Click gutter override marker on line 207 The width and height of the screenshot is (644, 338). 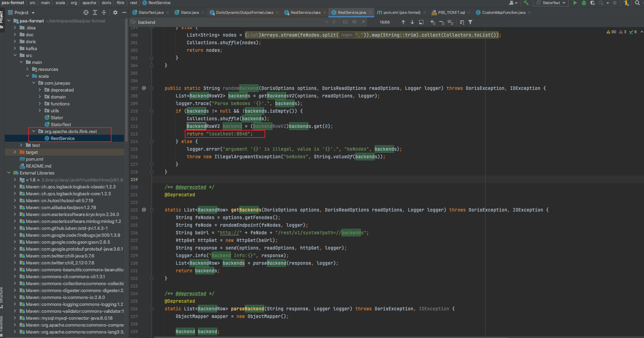click(x=144, y=88)
